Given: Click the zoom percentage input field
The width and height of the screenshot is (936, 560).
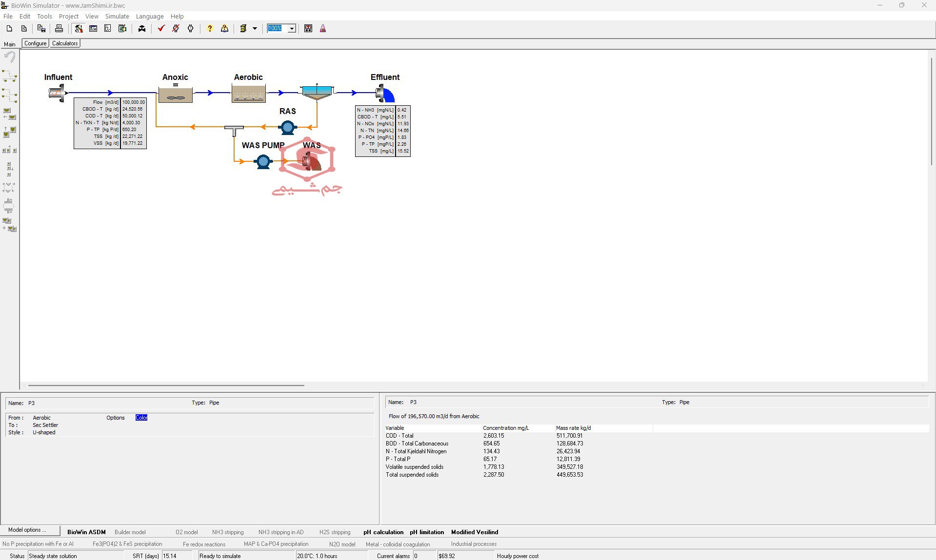Looking at the screenshot, I should (x=277, y=29).
